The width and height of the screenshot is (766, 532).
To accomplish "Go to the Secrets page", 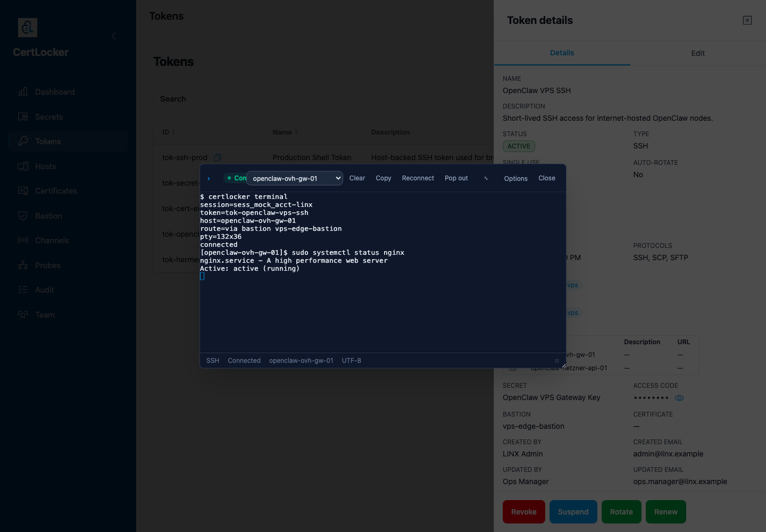I will (49, 117).
